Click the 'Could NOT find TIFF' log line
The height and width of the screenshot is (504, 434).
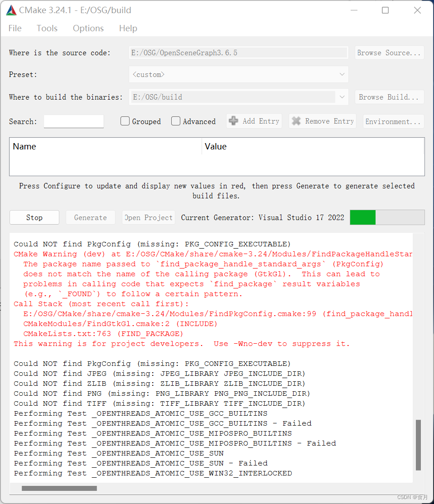point(159,403)
